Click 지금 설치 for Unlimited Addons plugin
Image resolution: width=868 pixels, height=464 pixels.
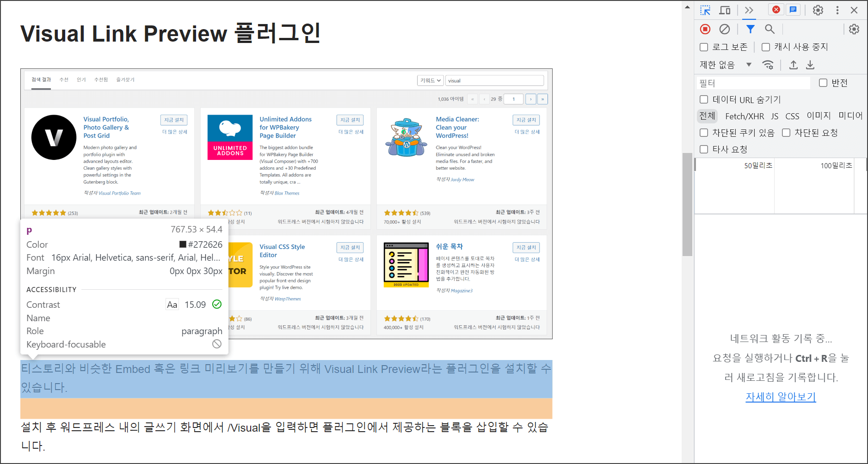coord(350,120)
